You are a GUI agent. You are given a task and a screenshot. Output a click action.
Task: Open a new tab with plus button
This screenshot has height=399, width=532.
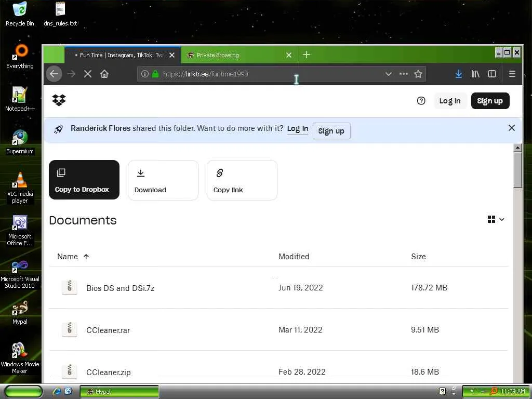(307, 55)
